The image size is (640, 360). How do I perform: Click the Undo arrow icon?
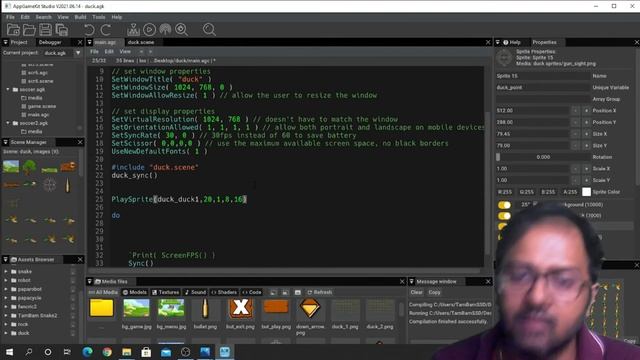point(89,29)
